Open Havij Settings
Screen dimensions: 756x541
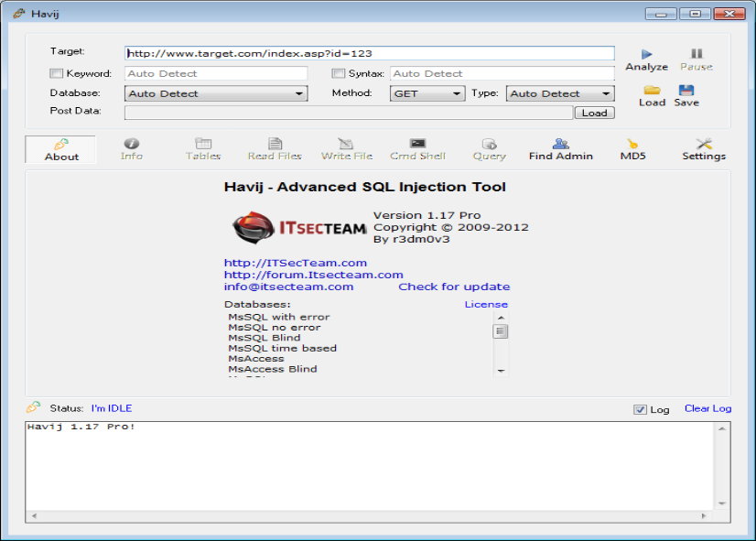pyautogui.click(x=703, y=148)
